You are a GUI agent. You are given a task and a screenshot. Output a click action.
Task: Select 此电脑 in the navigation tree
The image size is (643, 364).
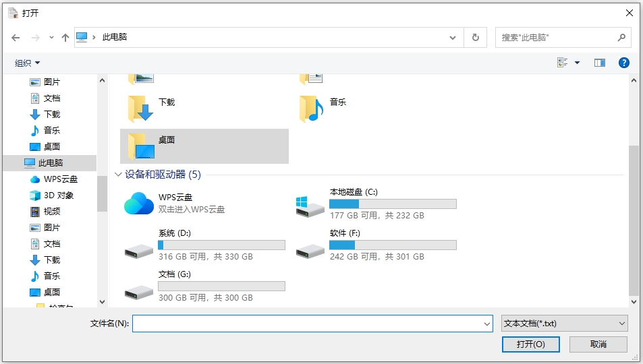point(51,163)
